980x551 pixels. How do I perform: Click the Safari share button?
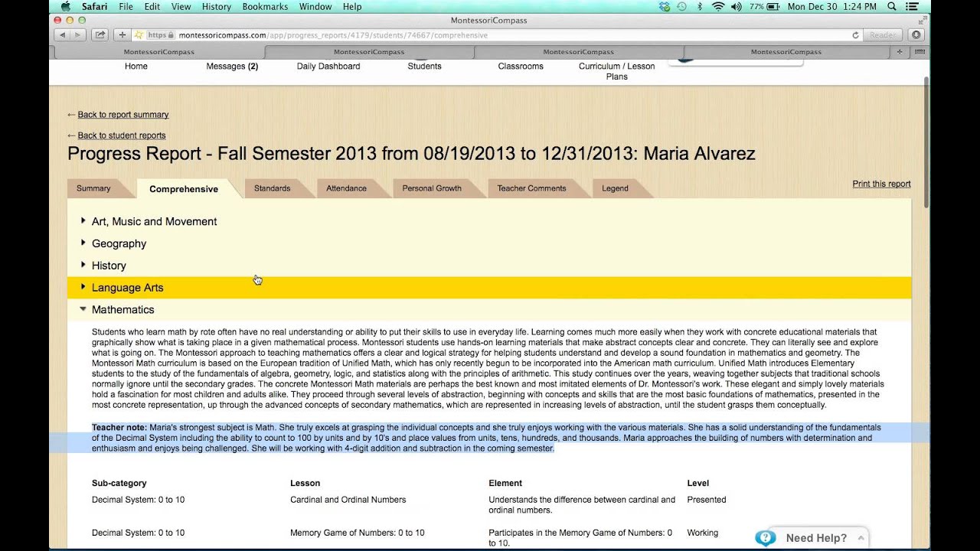100,34
